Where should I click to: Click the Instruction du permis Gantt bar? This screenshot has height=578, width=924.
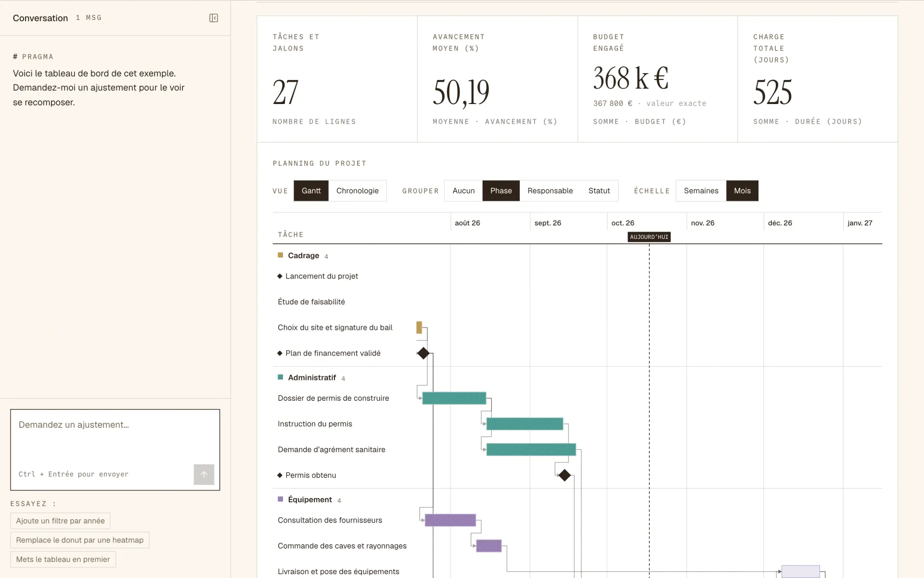click(525, 424)
